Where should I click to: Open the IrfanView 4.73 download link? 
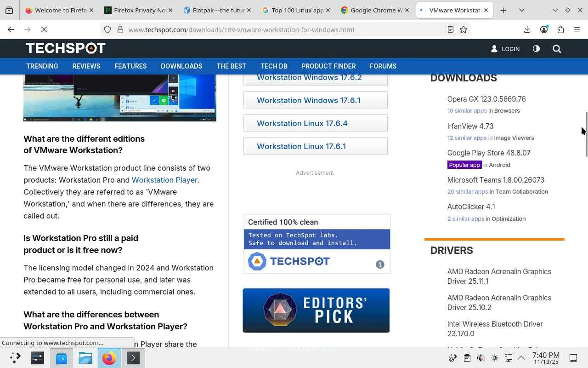[470, 126]
